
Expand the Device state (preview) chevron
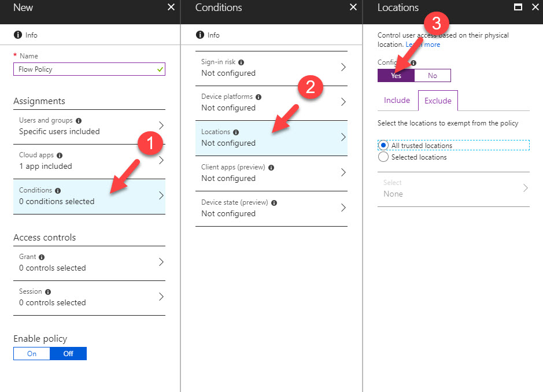click(x=343, y=208)
